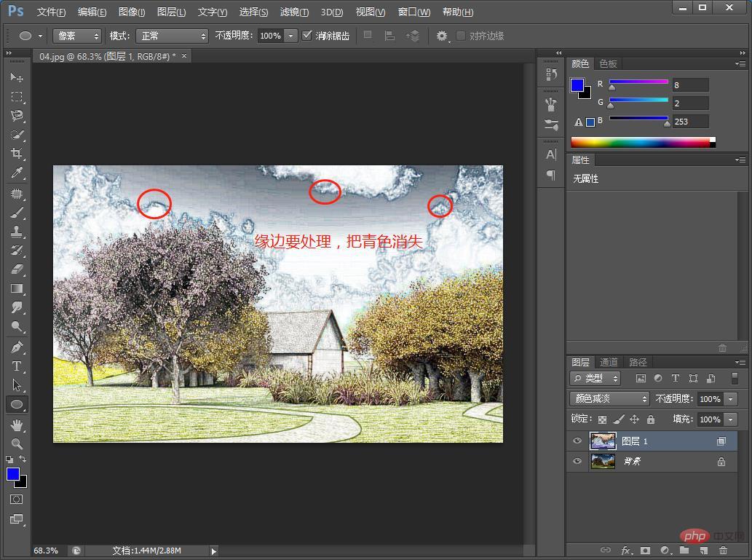Toggle lock position icon
Screen dimensions: 752x560
(x=635, y=419)
